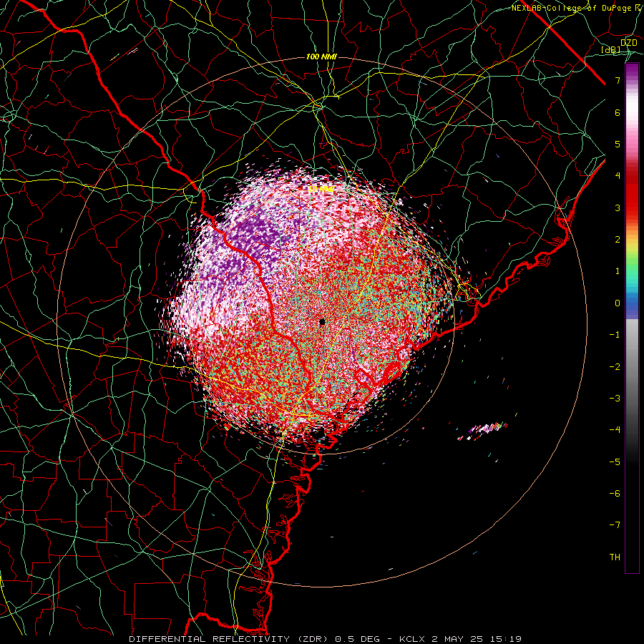The image size is (644, 644).
Task: Click the "50 NMI" range ring label
Action: (321, 190)
